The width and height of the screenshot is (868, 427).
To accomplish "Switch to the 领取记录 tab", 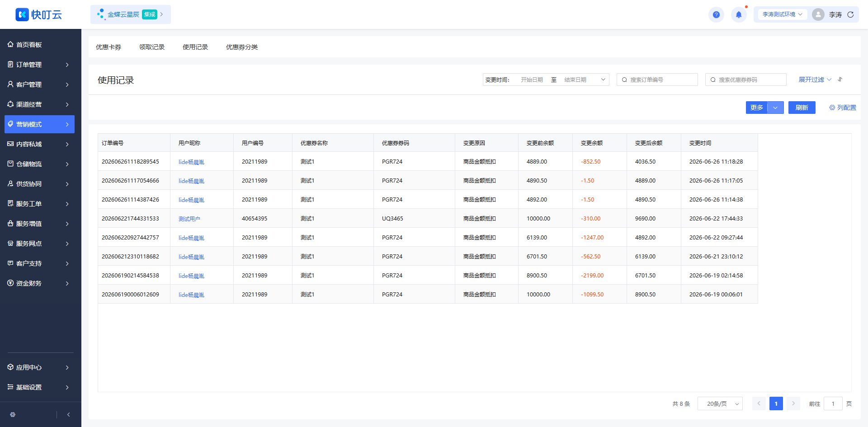I will pos(152,47).
